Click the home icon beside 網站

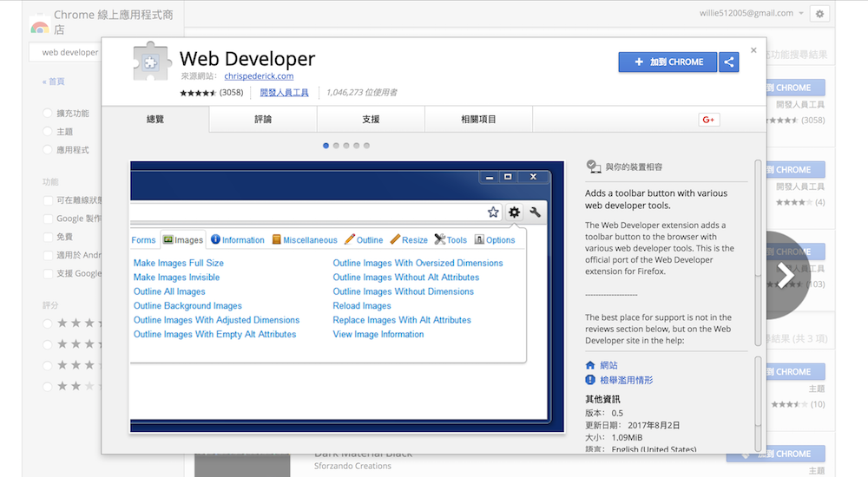pyautogui.click(x=590, y=365)
